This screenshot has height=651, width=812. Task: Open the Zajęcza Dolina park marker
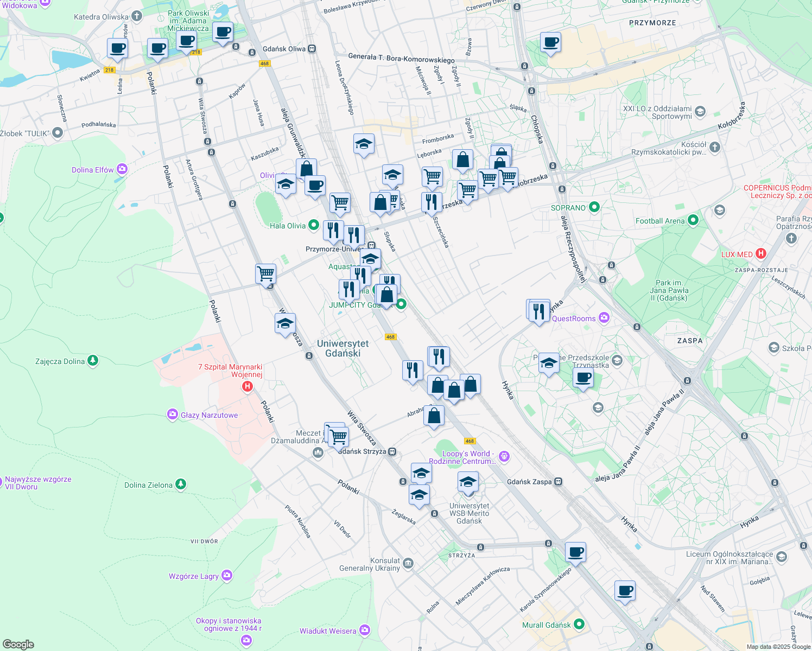tap(93, 360)
